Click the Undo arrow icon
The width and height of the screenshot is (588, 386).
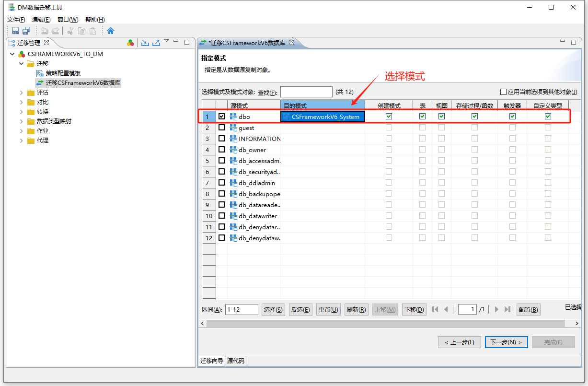(45, 31)
